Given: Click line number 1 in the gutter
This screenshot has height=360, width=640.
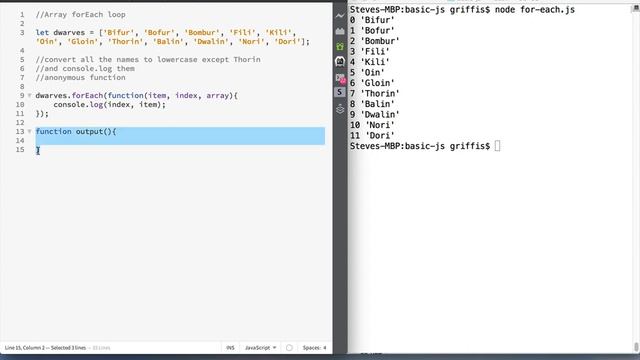Looking at the screenshot, I should [22, 14].
